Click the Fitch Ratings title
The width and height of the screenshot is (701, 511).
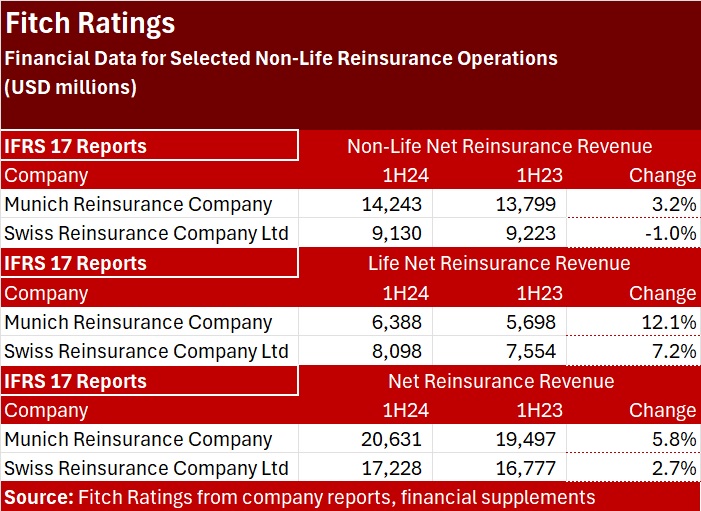90,24
